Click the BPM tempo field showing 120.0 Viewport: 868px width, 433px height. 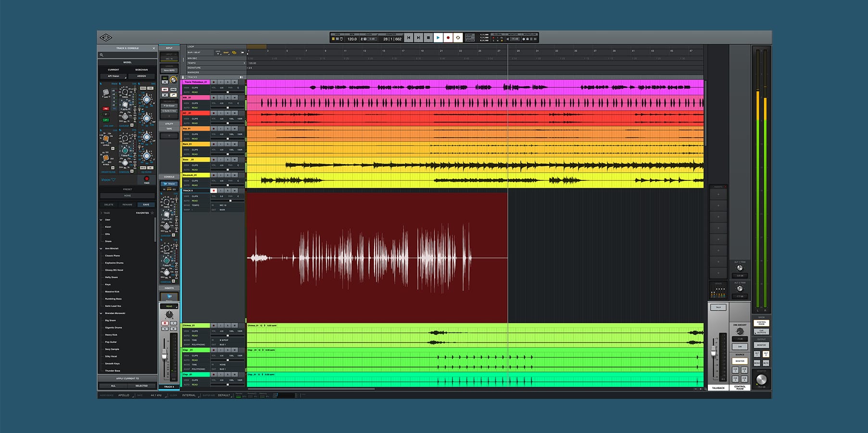coord(352,39)
